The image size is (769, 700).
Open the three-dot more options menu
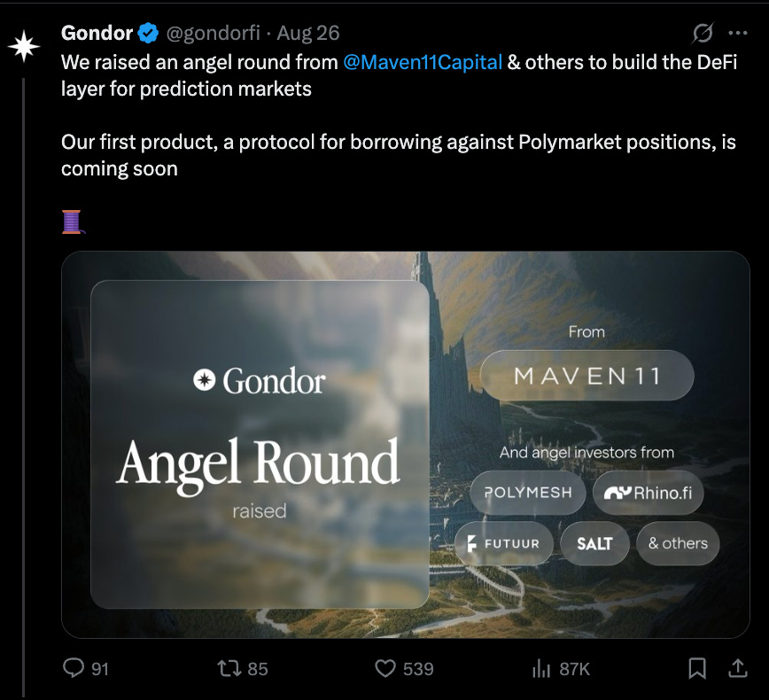(738, 34)
